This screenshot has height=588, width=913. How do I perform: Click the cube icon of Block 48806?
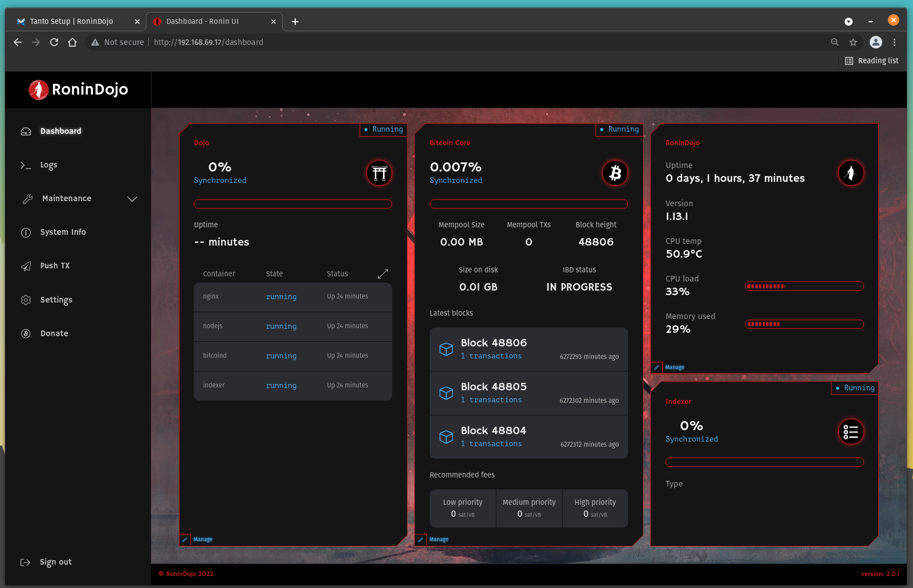(x=446, y=349)
